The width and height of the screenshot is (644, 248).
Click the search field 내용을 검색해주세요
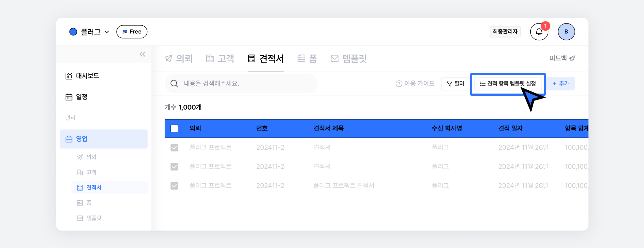tap(241, 84)
